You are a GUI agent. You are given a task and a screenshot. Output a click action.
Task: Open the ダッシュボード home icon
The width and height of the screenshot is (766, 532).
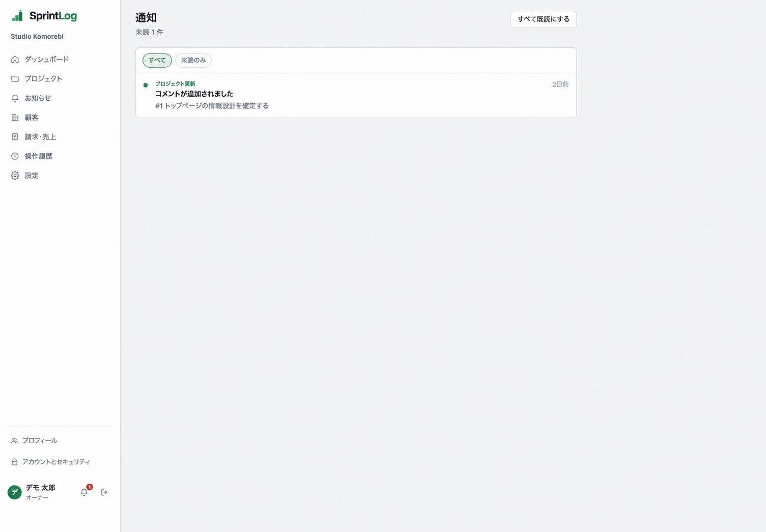point(15,60)
